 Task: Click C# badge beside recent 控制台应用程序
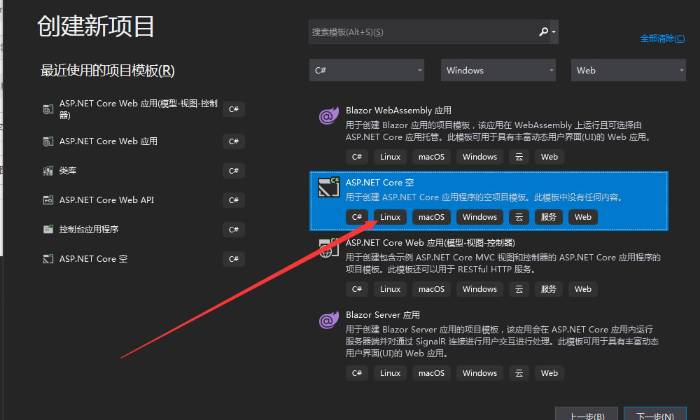pyautogui.click(x=233, y=229)
